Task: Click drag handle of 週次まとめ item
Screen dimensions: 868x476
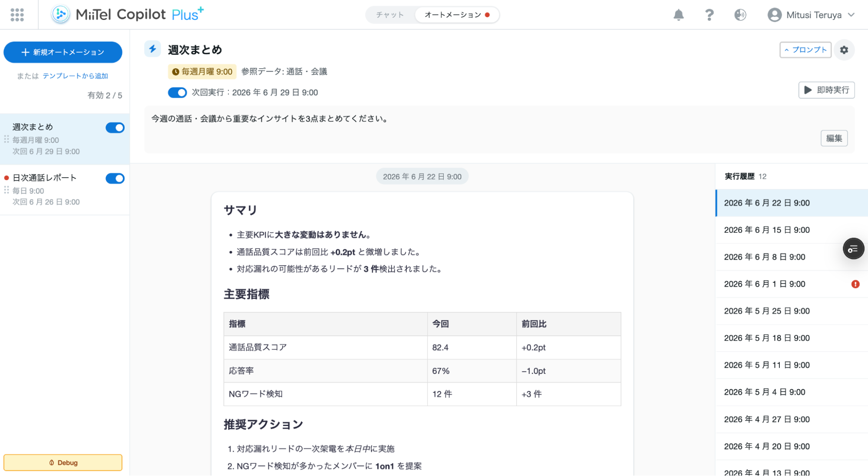Action: 7,139
